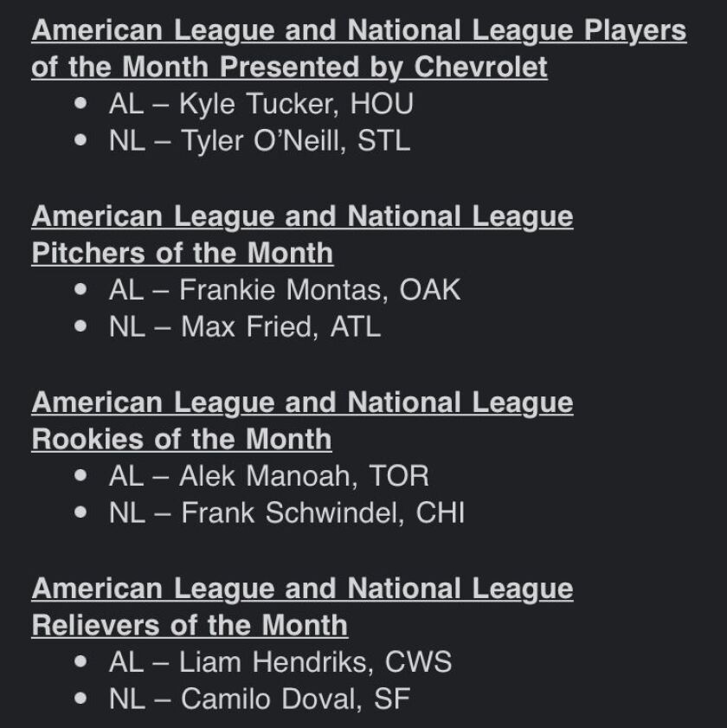This screenshot has height=728, width=727.
Task: Click the AL – Liam Hendriks, CWS entry
Action: 280,662
